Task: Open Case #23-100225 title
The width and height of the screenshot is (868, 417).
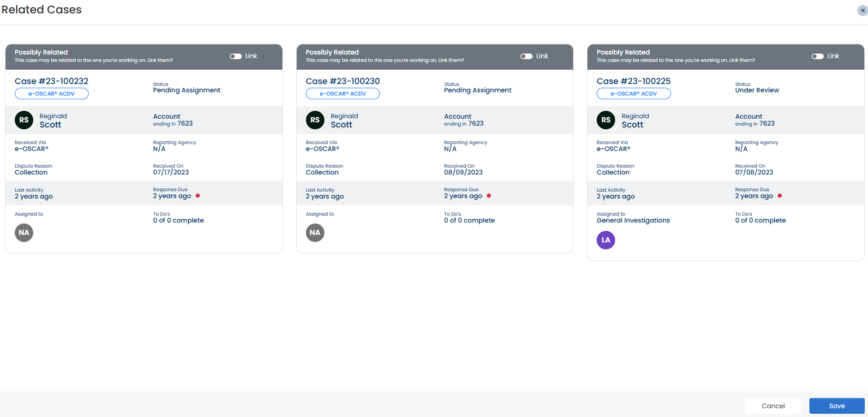Action: pos(634,81)
